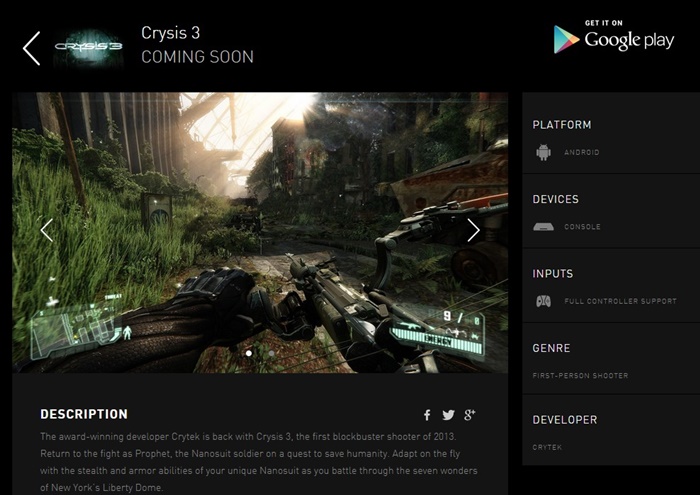700x495 pixels.
Task: Click the Android platform text
Action: [x=582, y=152]
